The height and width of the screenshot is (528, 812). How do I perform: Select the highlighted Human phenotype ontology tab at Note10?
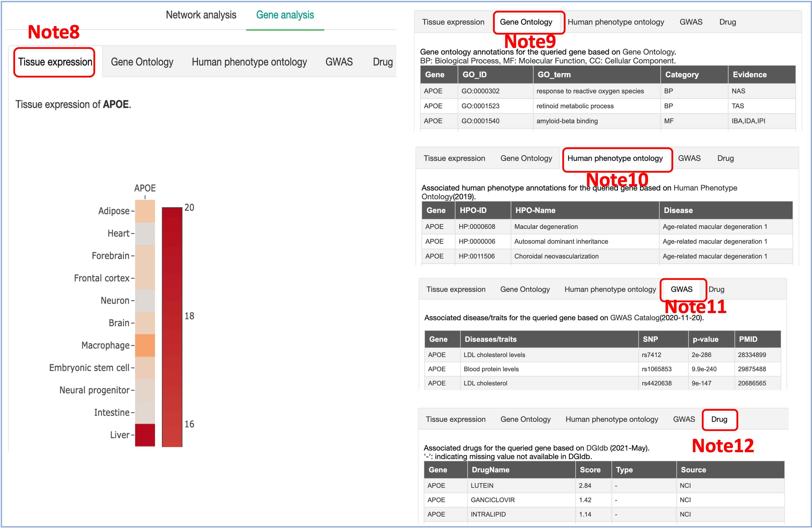[615, 158]
